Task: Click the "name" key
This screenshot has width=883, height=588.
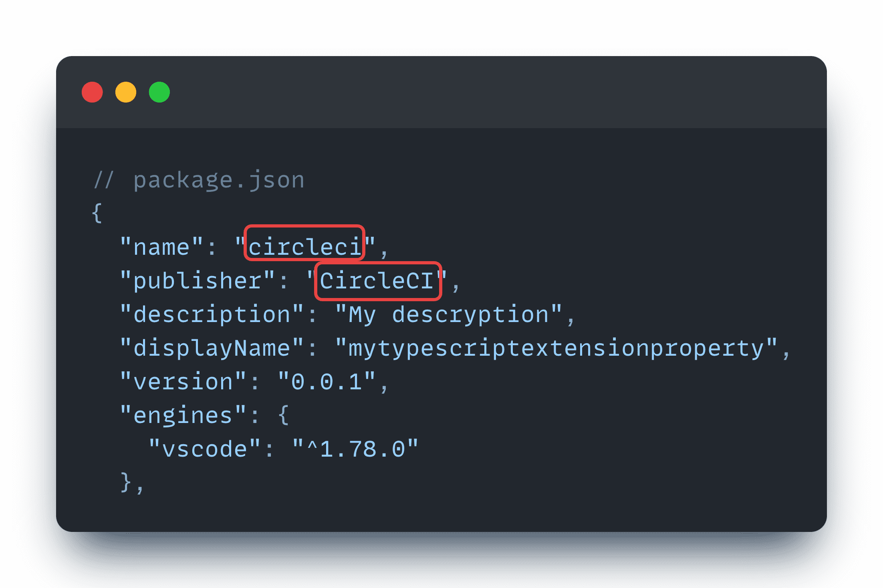Action: coord(161,247)
